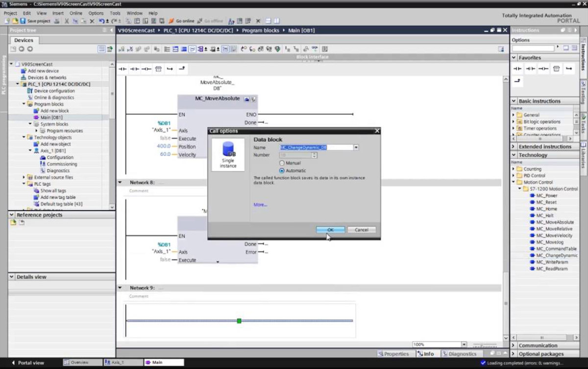The width and height of the screenshot is (588, 369).
Task: Select Commissioning under Axis_1
Action: pyautogui.click(x=61, y=164)
